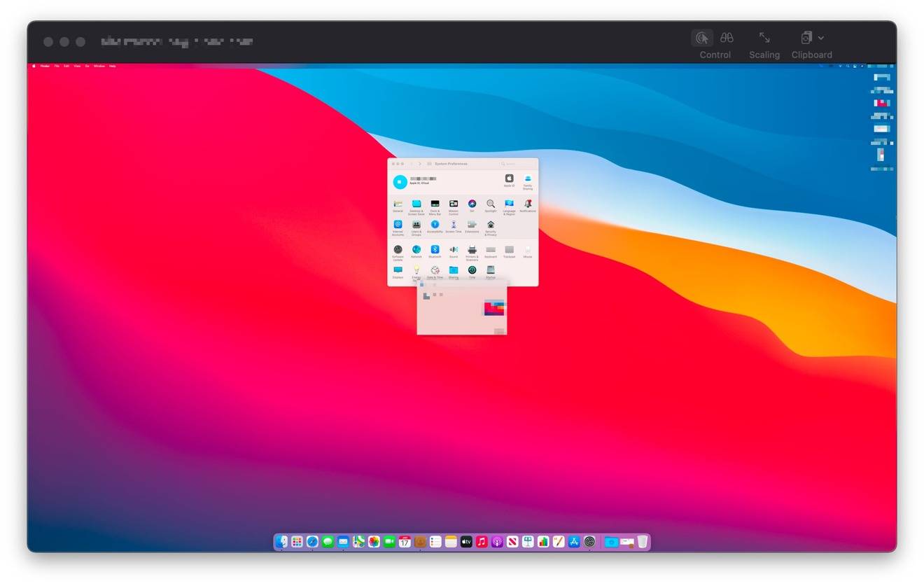The height and width of the screenshot is (586, 924).
Task: Open Printers & Scanners preferences
Action: tap(472, 252)
